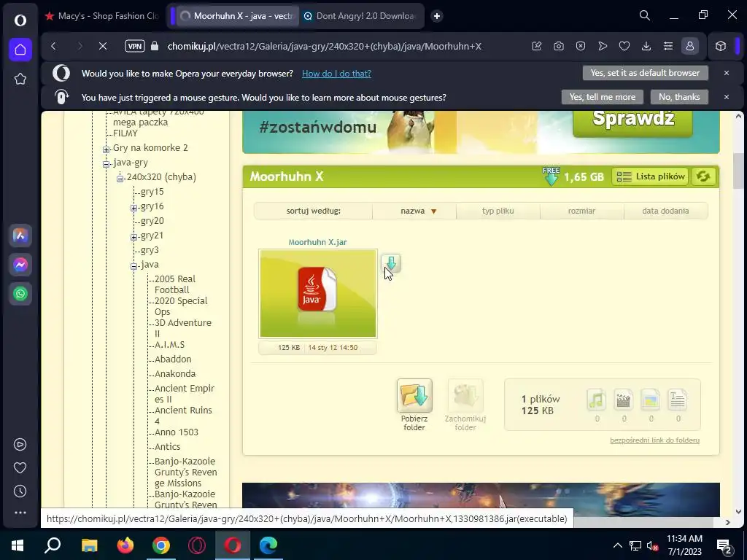Open the sidebar heart pinboards icon
Viewport: 747px width, 560px height.
tap(20, 467)
